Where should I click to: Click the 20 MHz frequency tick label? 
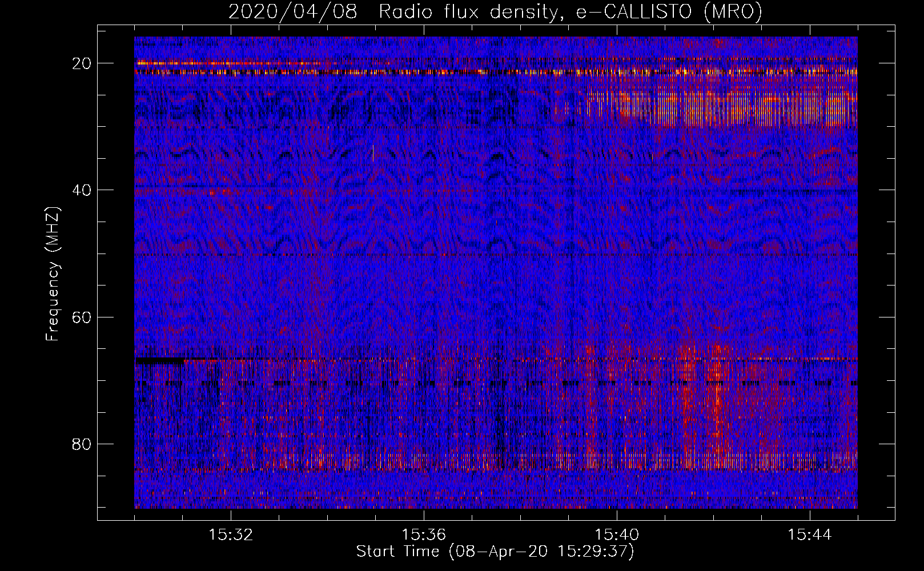tap(82, 63)
